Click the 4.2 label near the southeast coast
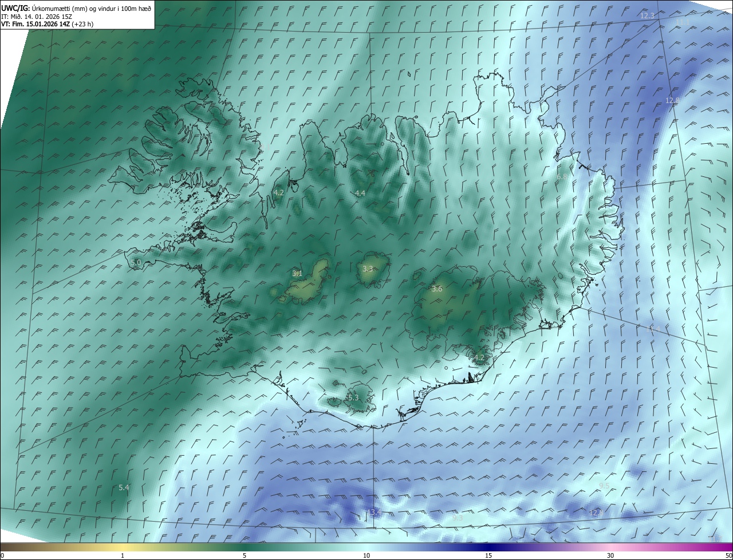 [x=479, y=358]
